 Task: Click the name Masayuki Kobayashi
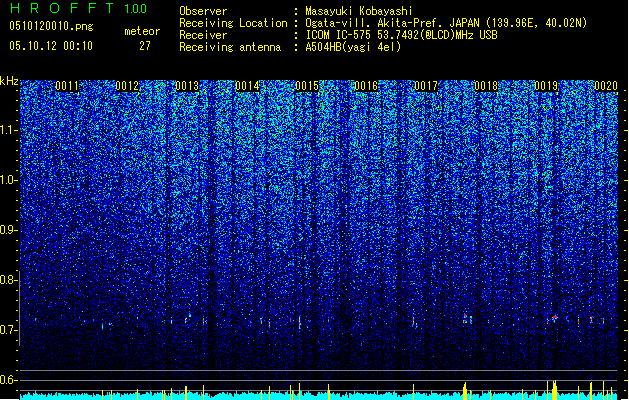pyautogui.click(x=359, y=11)
